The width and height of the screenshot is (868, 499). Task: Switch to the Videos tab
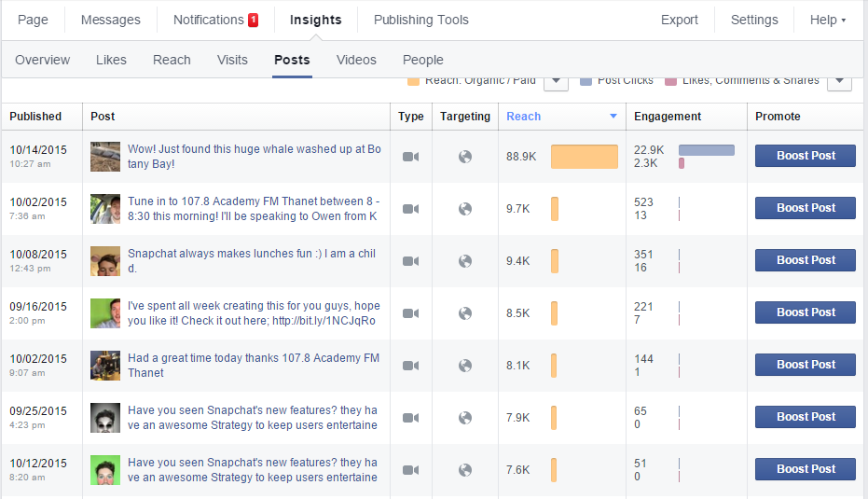pos(356,60)
